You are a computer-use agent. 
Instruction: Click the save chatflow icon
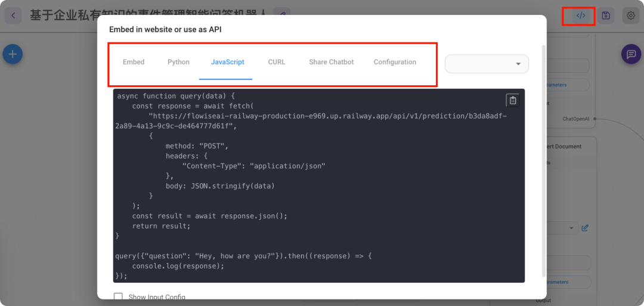[606, 16]
